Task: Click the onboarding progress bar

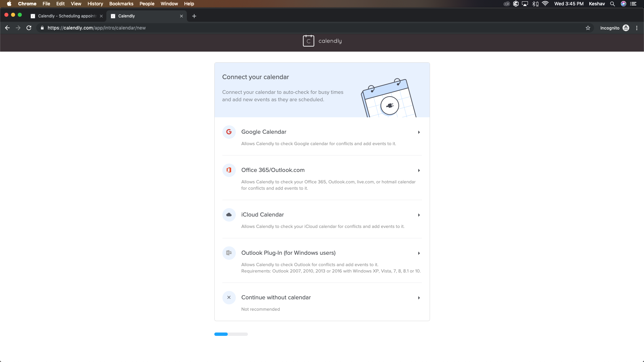Action: tap(231, 334)
